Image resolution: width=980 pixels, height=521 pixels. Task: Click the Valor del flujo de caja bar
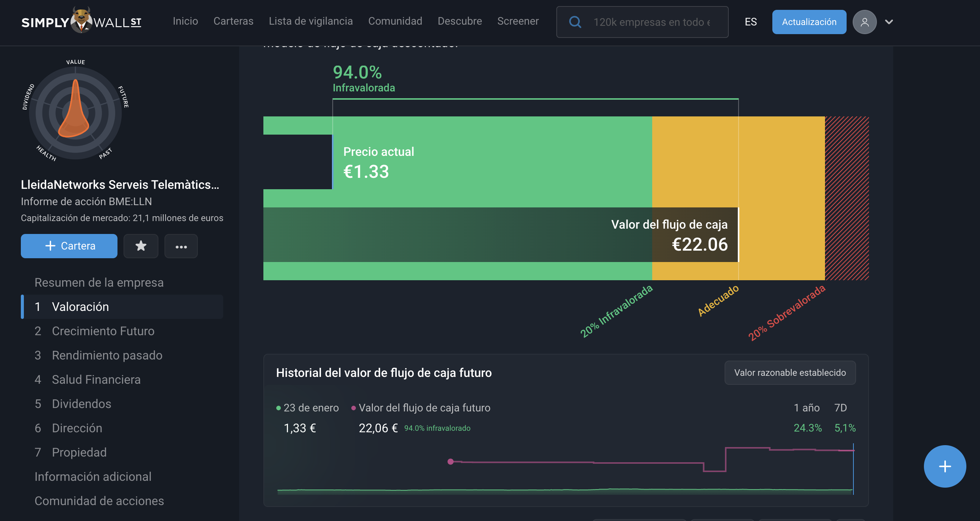501,234
